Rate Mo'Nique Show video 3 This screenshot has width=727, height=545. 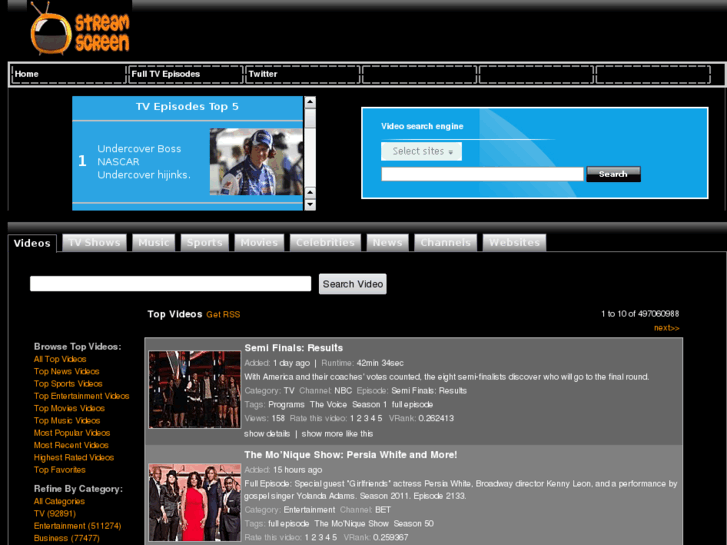pyautogui.click(x=321, y=538)
